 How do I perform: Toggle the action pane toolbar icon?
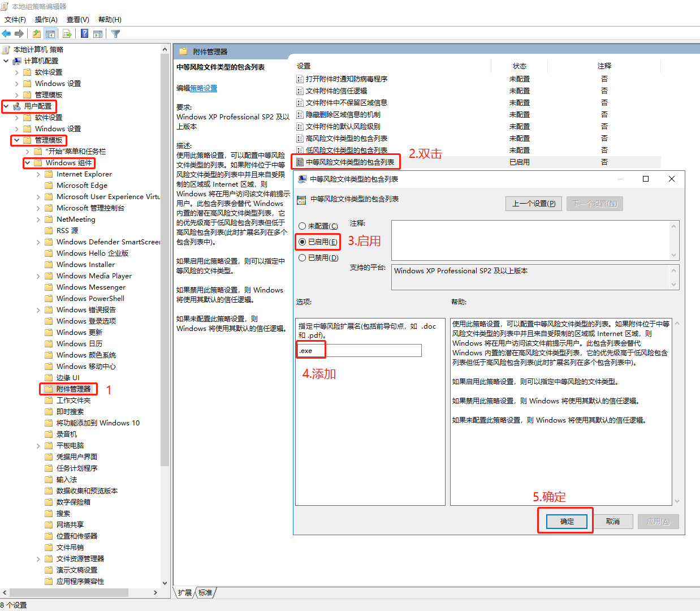[98, 33]
